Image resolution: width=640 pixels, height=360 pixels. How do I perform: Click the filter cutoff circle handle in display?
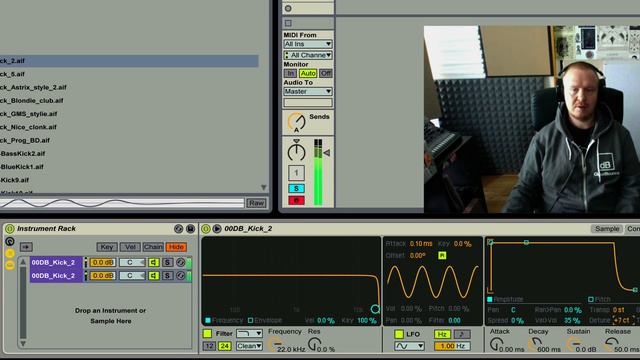(375, 309)
